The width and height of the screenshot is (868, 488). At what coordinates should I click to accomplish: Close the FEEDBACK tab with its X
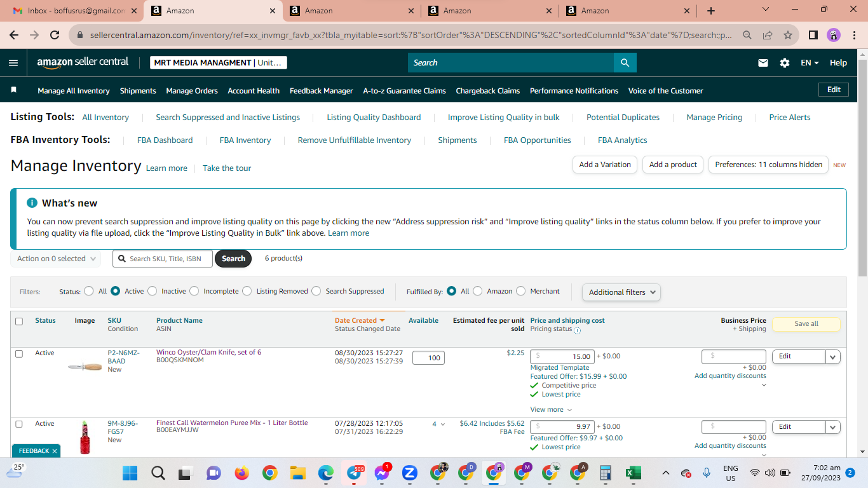[55, 451]
